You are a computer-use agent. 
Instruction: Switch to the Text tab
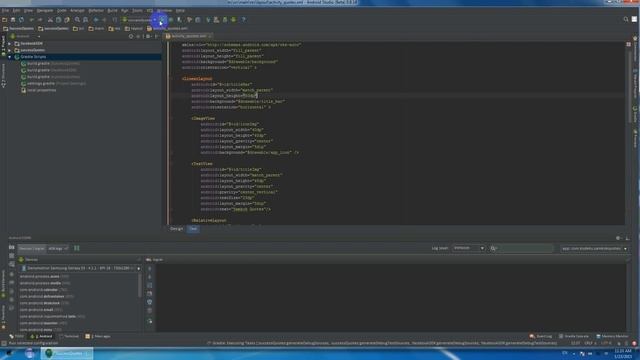point(193,229)
